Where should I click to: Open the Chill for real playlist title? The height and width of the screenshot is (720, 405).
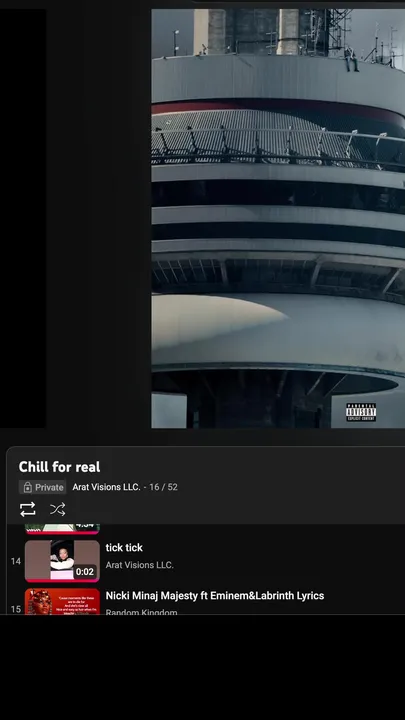(x=59, y=467)
